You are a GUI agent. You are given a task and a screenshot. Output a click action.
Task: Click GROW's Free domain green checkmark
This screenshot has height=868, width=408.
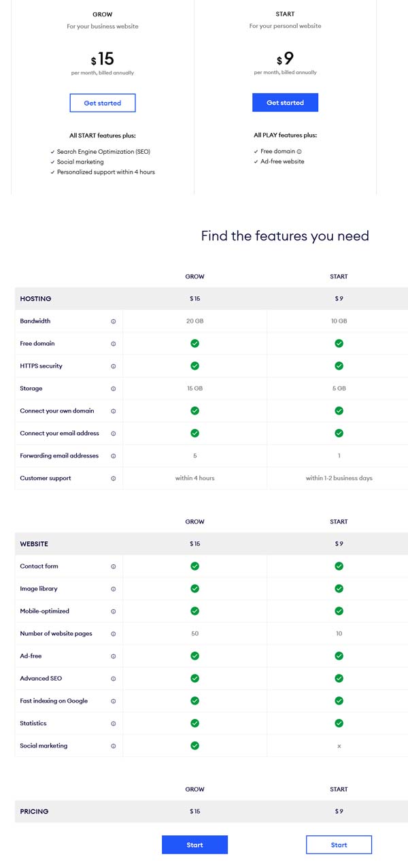click(x=194, y=343)
